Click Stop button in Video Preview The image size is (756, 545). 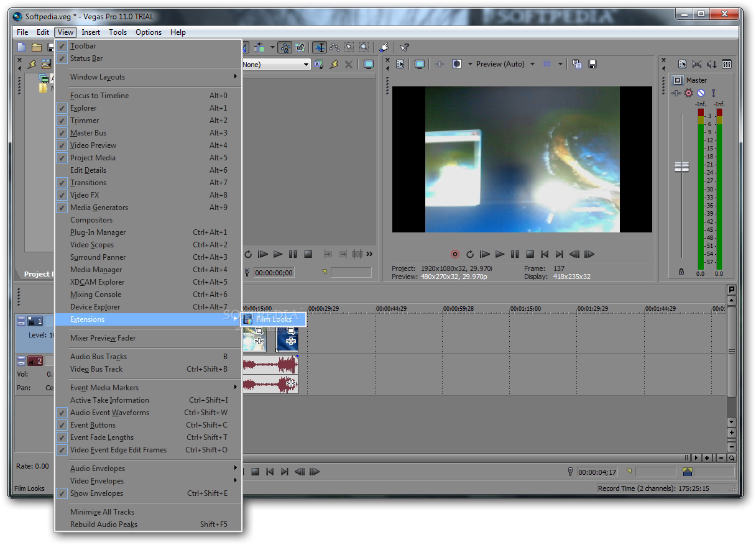tap(530, 254)
